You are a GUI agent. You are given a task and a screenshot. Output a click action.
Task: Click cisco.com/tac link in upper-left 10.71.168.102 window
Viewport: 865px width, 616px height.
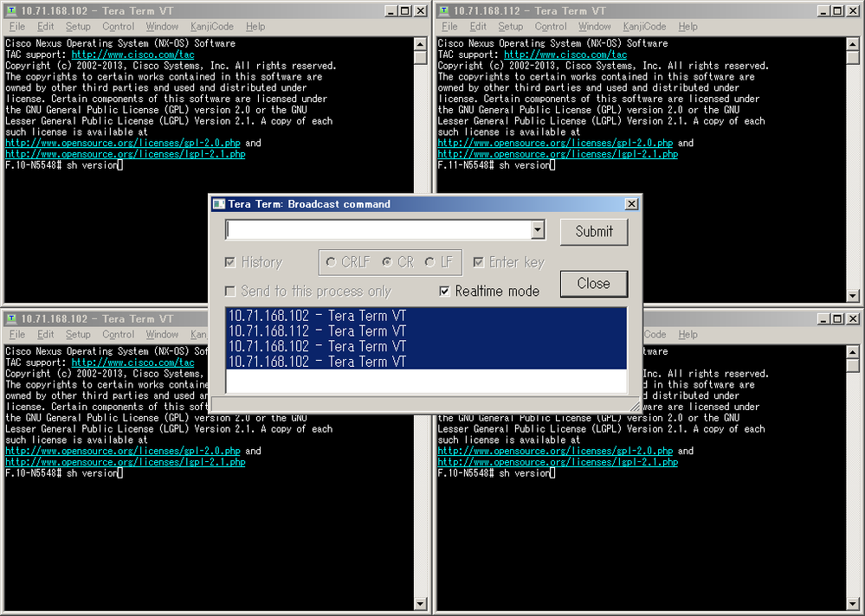pyautogui.click(x=133, y=55)
